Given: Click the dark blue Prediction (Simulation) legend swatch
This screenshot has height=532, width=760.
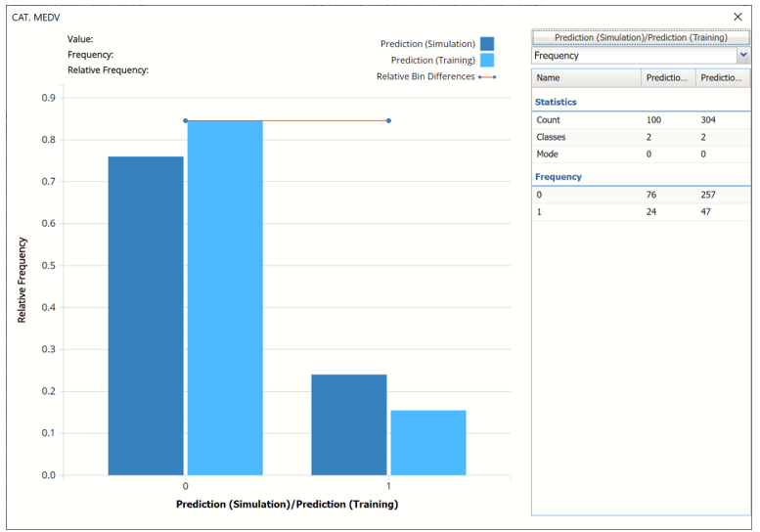Looking at the screenshot, I should [x=487, y=44].
